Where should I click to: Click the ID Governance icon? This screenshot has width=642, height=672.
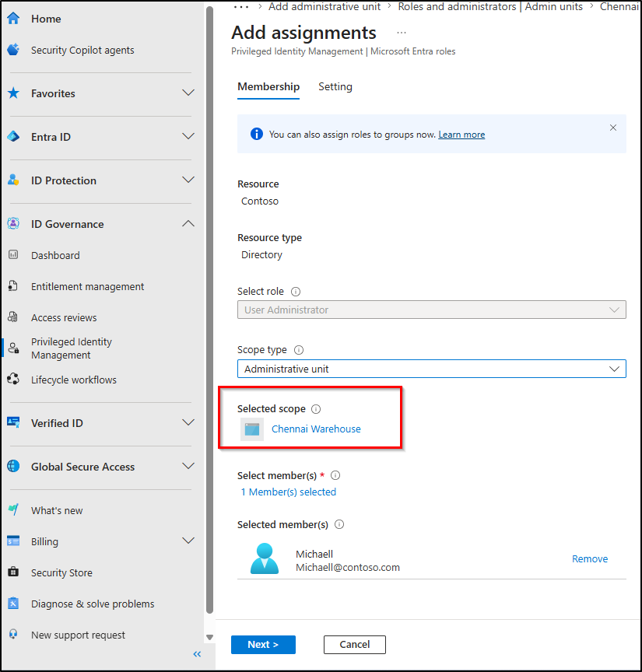click(x=13, y=224)
